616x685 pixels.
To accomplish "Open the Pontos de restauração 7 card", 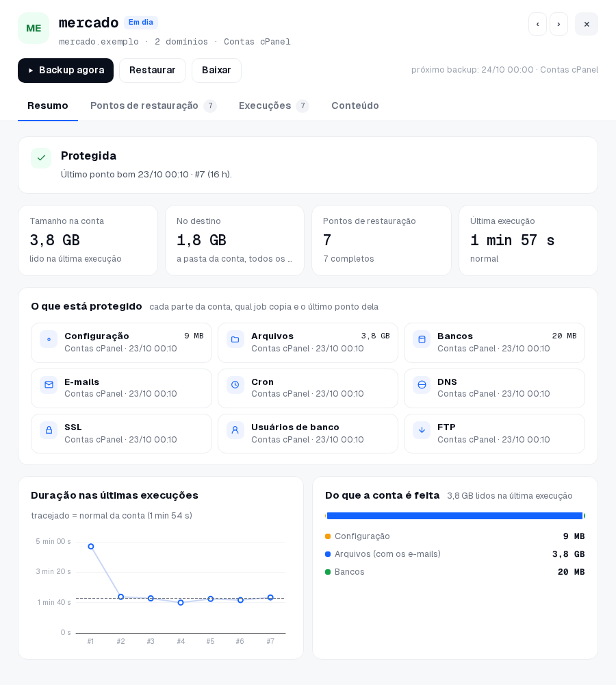I will (x=381, y=240).
